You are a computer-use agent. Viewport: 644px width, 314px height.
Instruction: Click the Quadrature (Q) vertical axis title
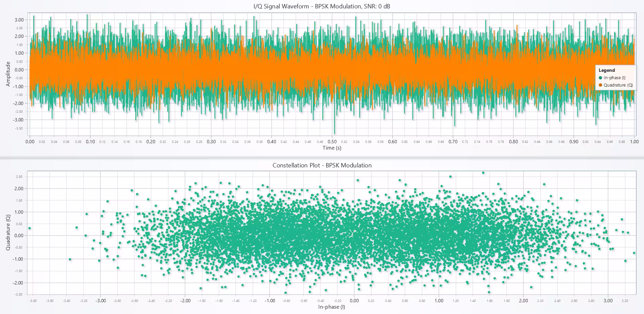tap(8, 232)
